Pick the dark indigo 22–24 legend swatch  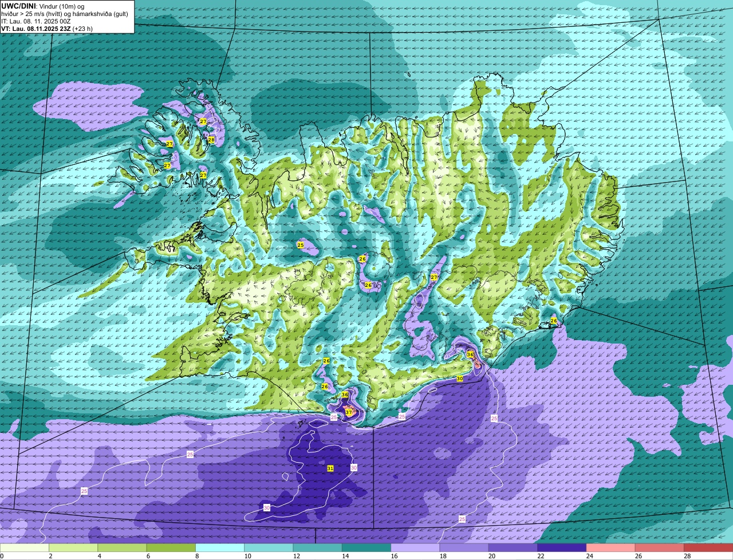tap(562, 548)
